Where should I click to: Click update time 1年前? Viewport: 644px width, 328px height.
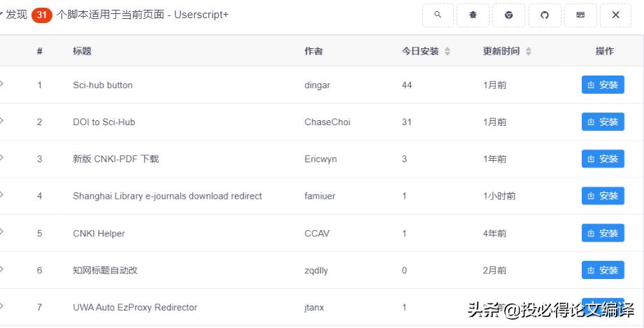(x=494, y=159)
